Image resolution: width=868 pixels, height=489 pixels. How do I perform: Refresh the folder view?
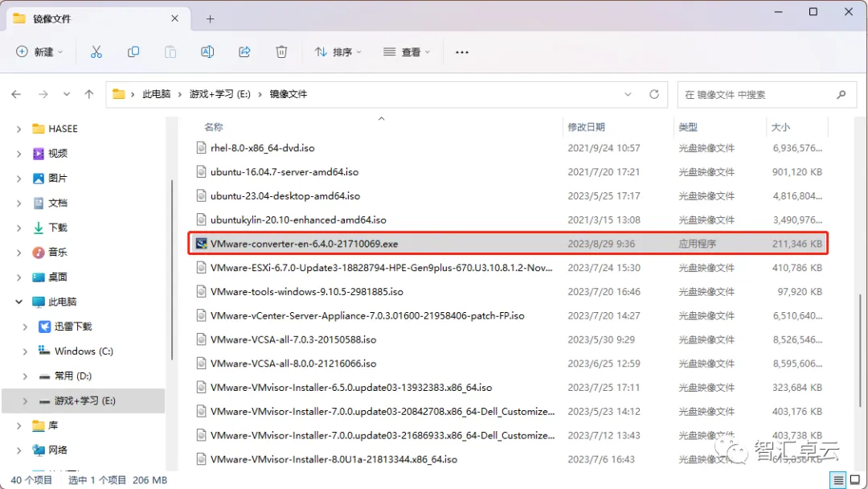[x=654, y=94]
